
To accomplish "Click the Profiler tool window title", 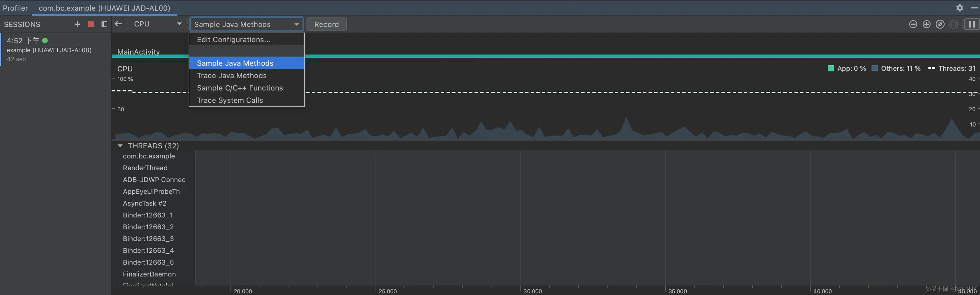I will 16,8.
